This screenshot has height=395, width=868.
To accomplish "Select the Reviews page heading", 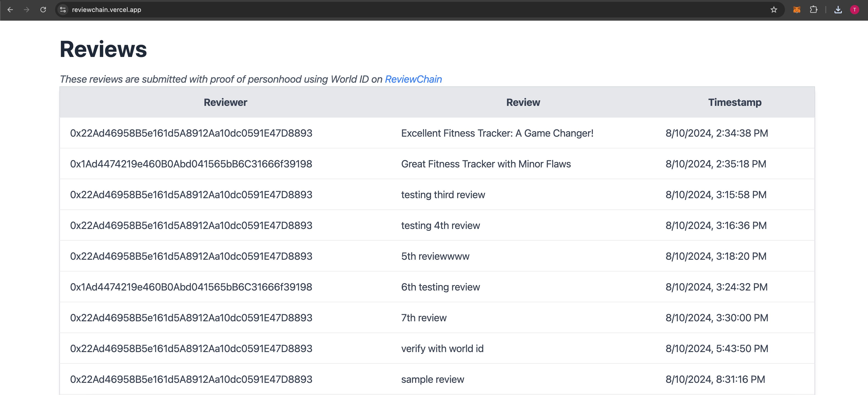I will click(x=103, y=49).
